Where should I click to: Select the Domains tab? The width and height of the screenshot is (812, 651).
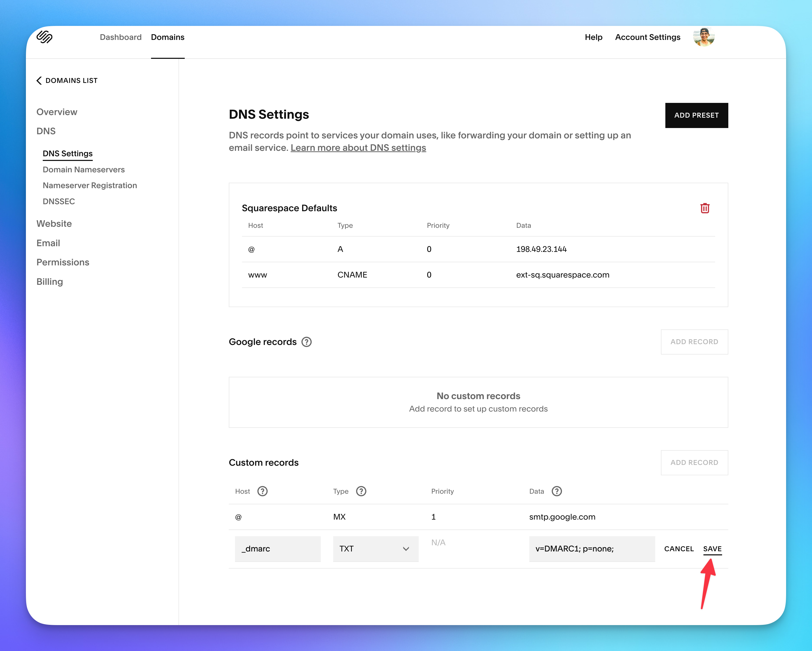tap(168, 37)
